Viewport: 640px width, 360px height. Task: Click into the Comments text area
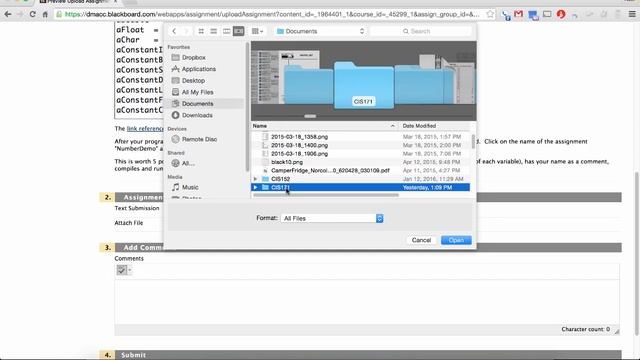[367, 302]
